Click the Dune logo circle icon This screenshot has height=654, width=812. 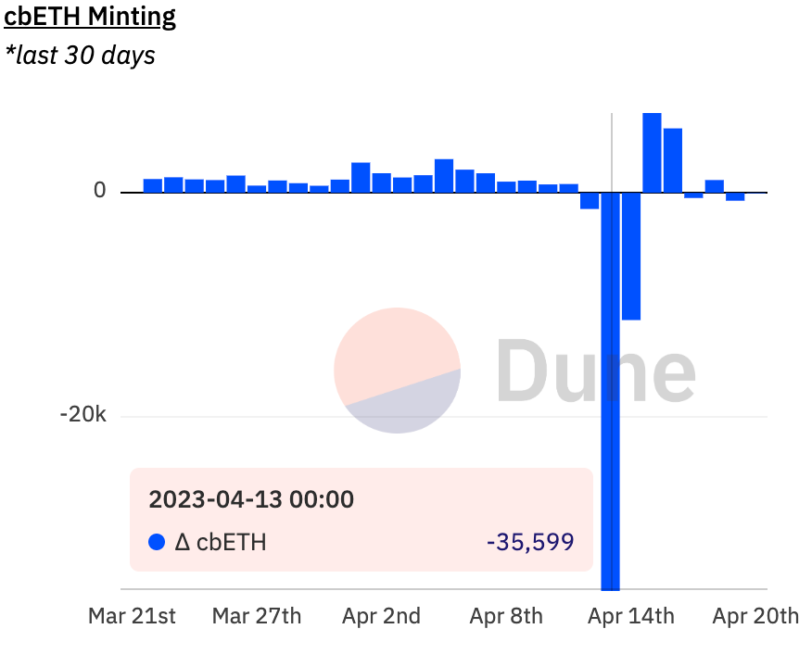tap(397, 371)
